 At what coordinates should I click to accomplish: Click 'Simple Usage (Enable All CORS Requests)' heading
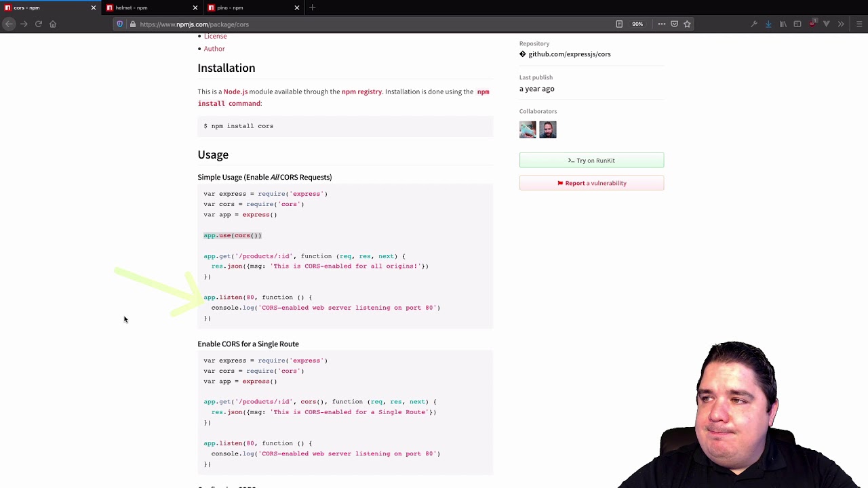(x=264, y=177)
